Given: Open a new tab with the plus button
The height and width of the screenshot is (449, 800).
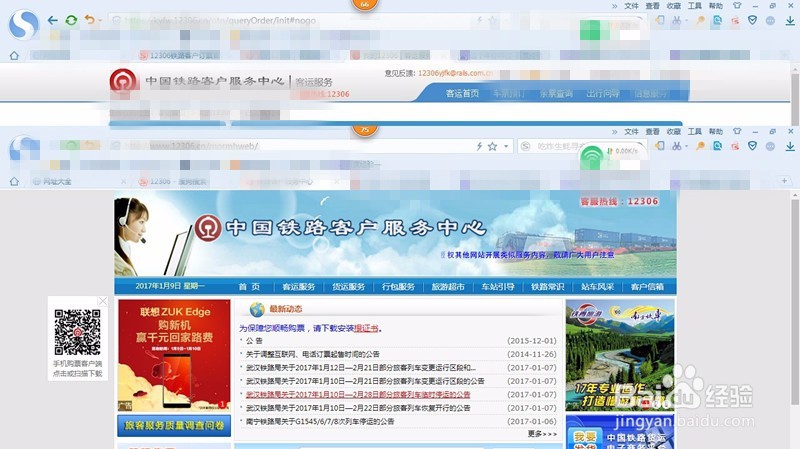Looking at the screenshot, I should coord(784,181).
